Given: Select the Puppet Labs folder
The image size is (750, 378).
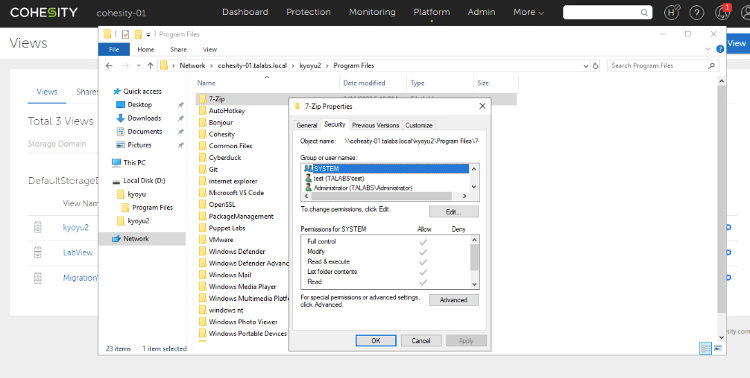Looking at the screenshot, I should [227, 228].
